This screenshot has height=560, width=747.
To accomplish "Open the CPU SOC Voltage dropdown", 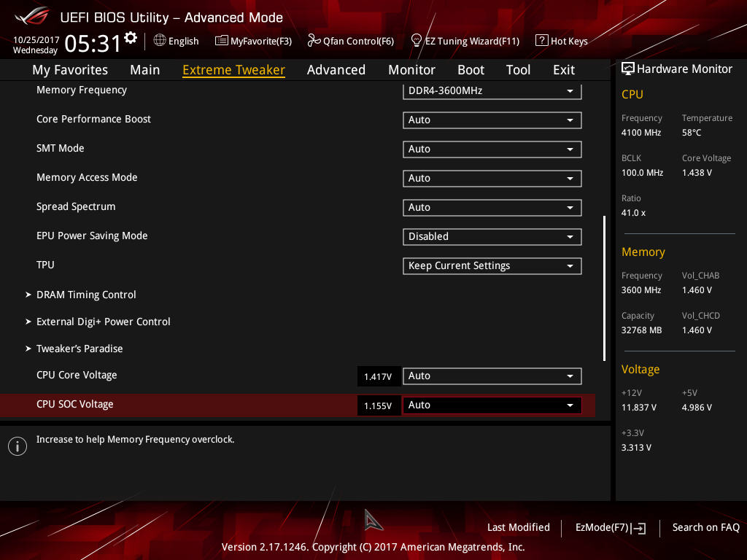I will [x=492, y=405].
